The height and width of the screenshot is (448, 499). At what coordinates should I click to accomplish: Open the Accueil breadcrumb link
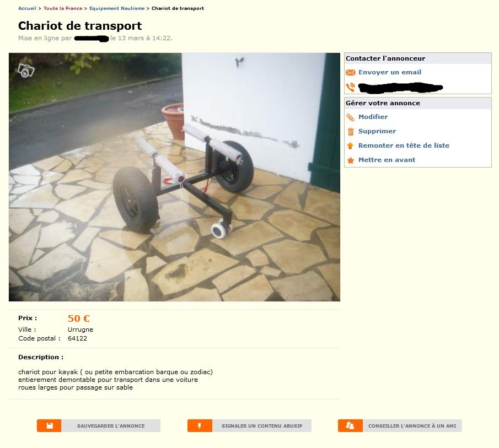(x=27, y=8)
